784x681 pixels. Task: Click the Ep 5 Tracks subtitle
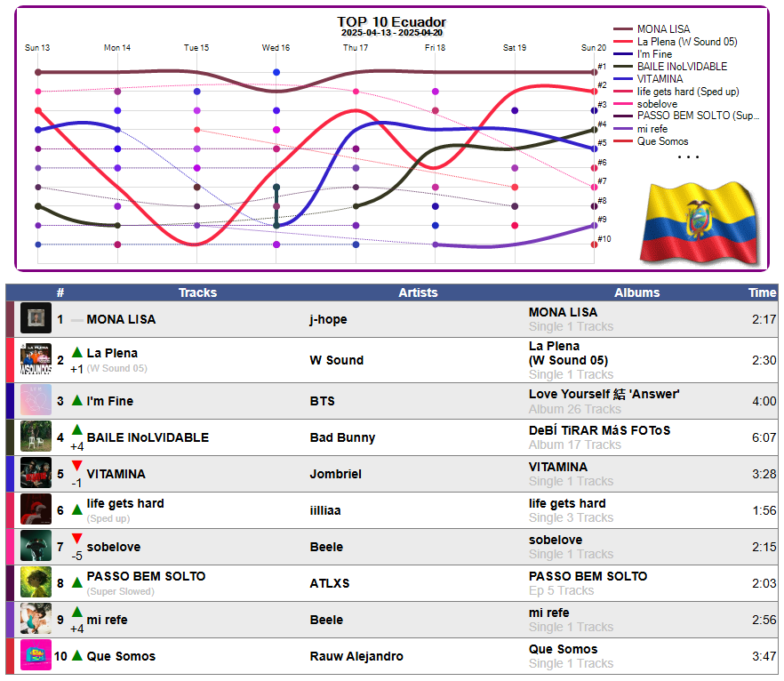(x=562, y=590)
